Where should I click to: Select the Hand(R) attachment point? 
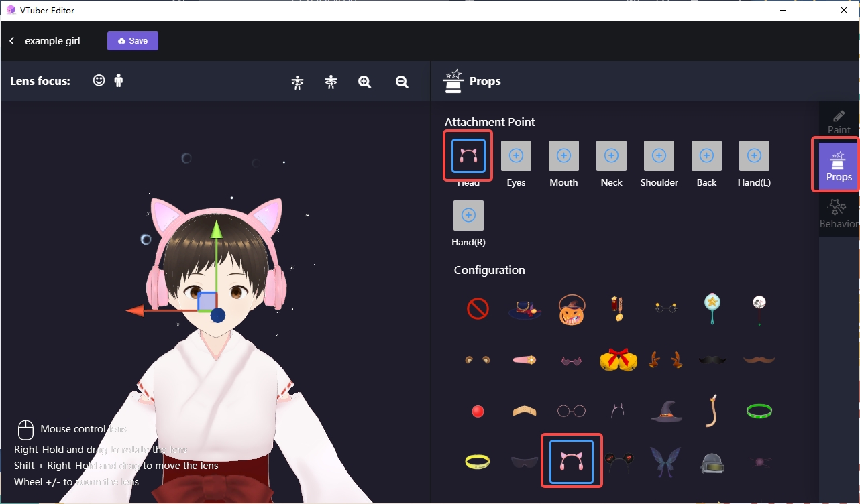468,216
